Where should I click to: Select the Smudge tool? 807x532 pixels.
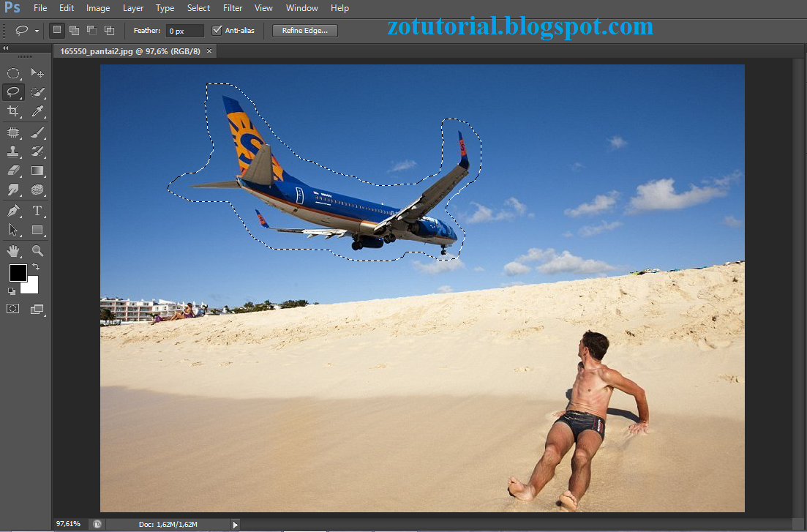pyautogui.click(x=13, y=190)
